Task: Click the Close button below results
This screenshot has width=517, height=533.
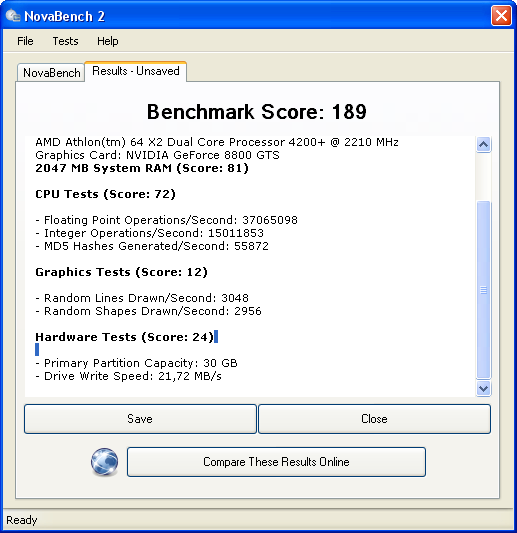Action: point(374,419)
